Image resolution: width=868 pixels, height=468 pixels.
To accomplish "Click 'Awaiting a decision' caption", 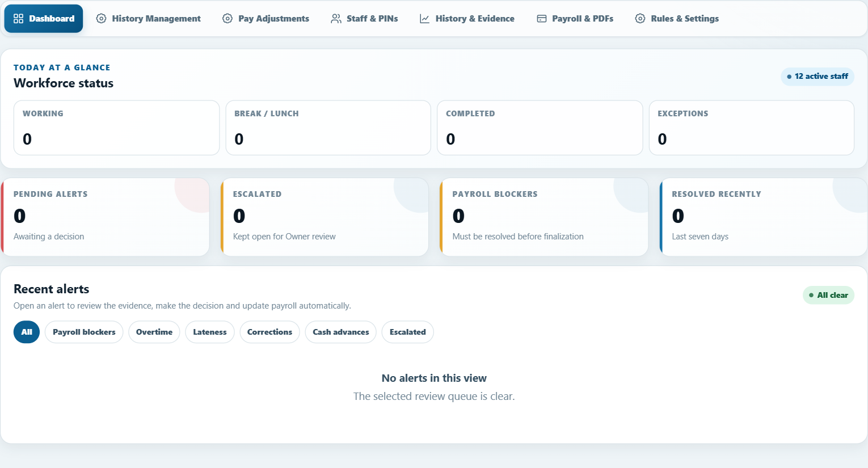I will [49, 237].
